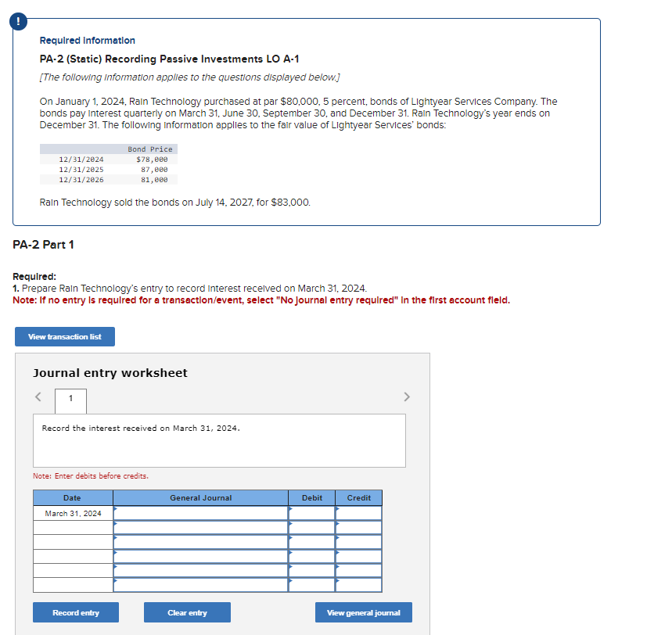Click the Record entry button
672x635 pixels.
pos(76,613)
